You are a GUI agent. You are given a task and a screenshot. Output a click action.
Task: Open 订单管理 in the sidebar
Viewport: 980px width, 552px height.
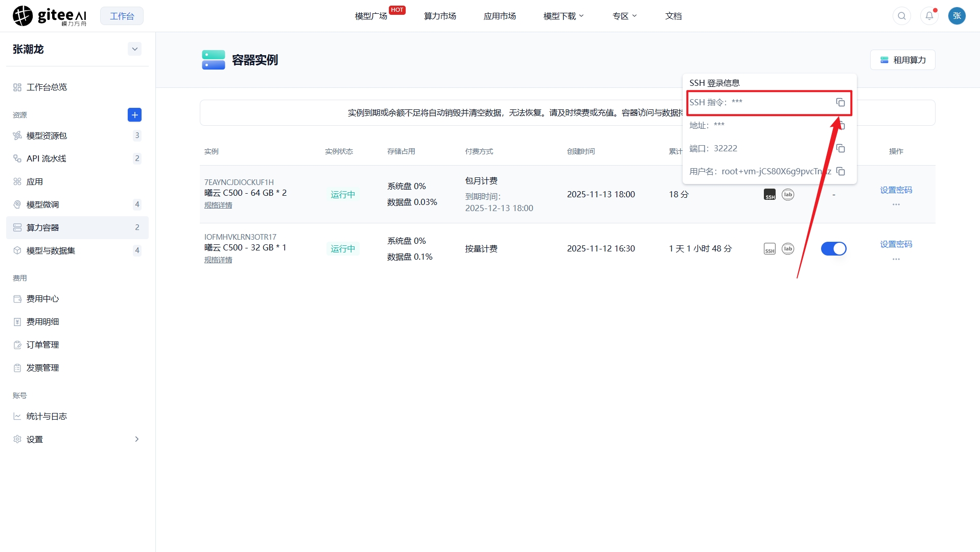77,344
